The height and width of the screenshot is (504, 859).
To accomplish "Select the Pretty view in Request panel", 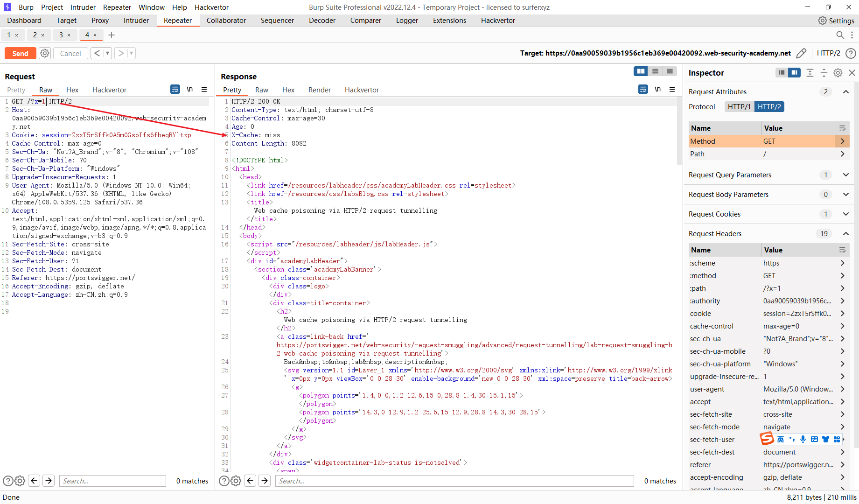I will pyautogui.click(x=16, y=90).
